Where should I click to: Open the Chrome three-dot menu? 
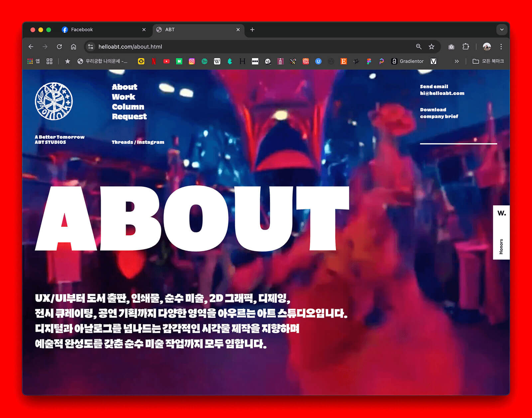(x=501, y=47)
